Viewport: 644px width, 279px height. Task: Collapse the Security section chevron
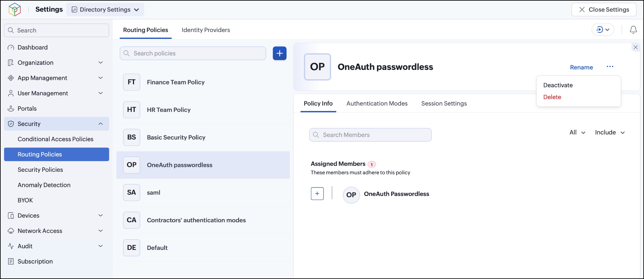pos(101,124)
